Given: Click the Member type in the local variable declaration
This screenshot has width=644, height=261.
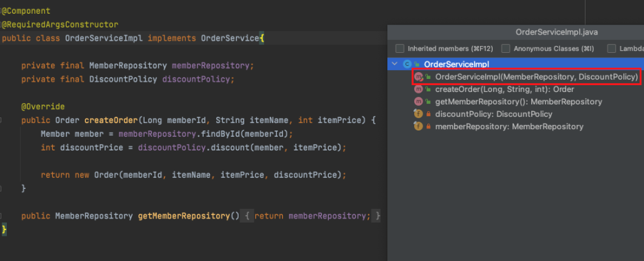Looking at the screenshot, I should (x=56, y=134).
